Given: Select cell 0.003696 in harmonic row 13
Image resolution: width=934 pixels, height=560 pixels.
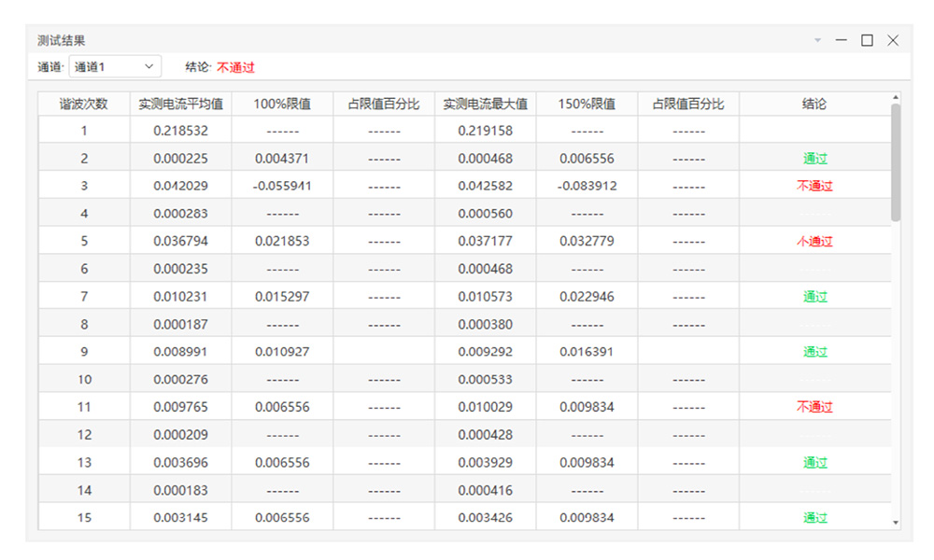Looking at the screenshot, I should click(x=180, y=462).
